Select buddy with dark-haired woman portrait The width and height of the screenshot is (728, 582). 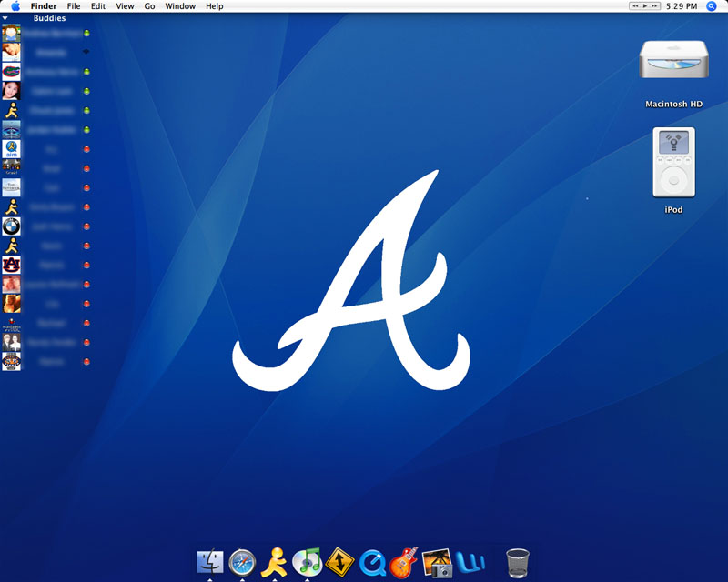[x=45, y=92]
